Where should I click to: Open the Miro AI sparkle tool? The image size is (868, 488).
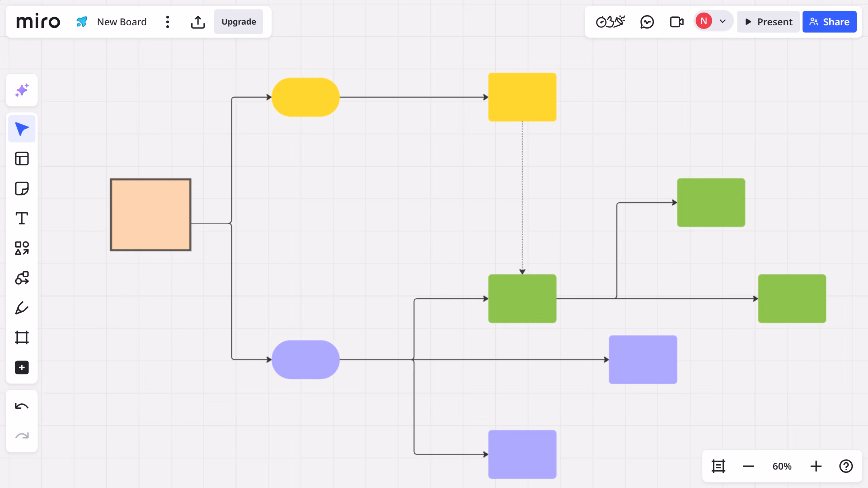(22, 90)
